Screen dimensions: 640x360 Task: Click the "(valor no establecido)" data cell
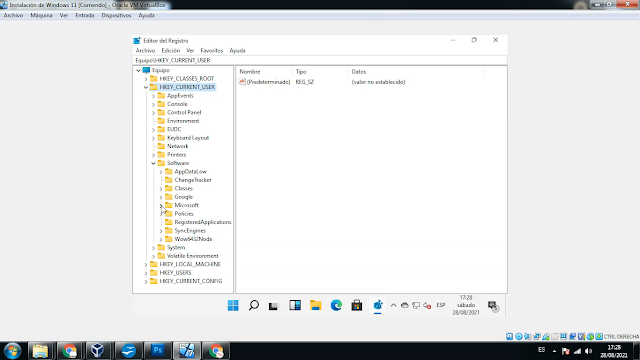click(x=378, y=82)
